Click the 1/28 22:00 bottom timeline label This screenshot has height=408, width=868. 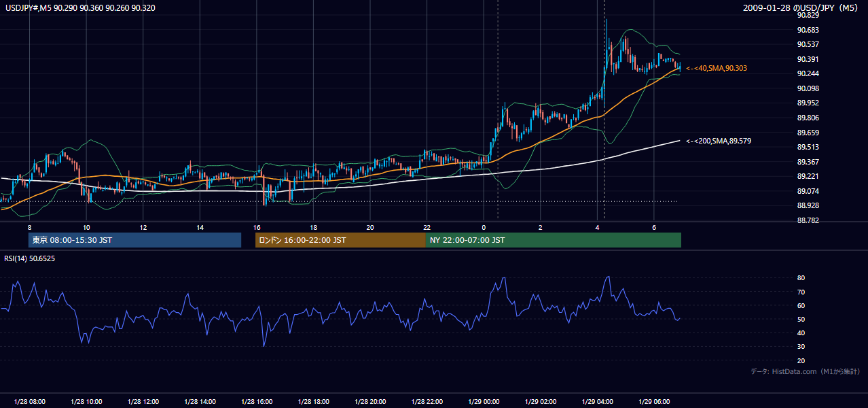pos(427,401)
